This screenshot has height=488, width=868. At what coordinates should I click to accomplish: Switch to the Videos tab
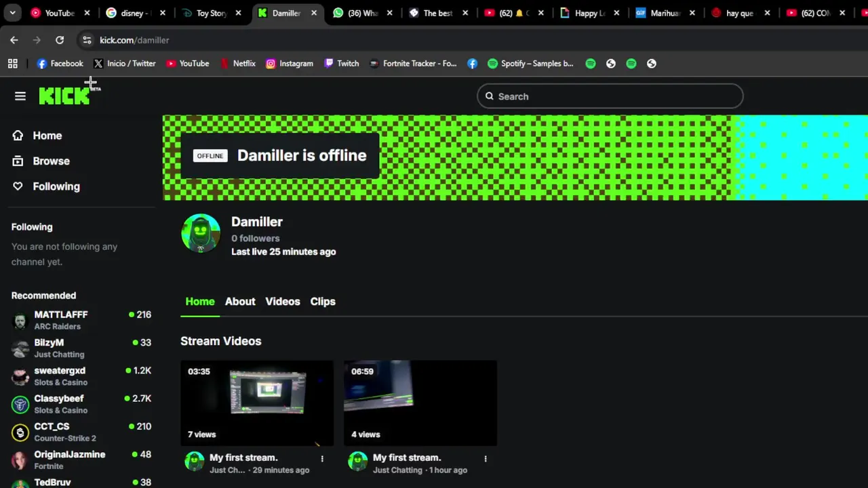(283, 302)
